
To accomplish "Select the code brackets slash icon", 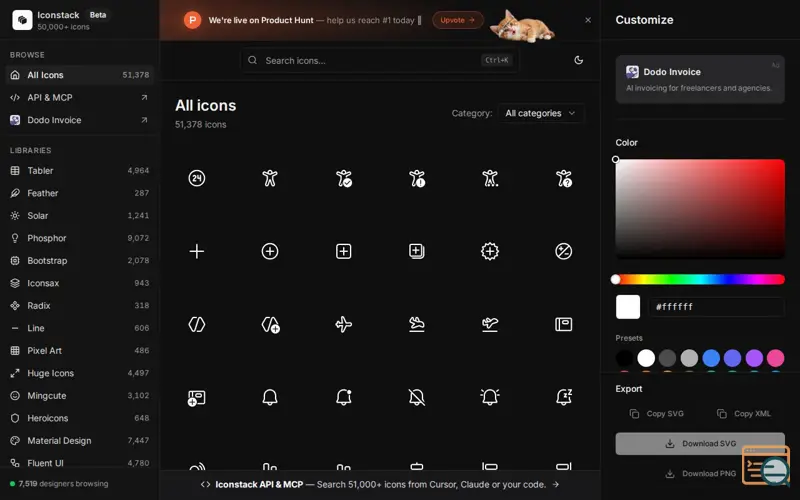I will [x=196, y=324].
